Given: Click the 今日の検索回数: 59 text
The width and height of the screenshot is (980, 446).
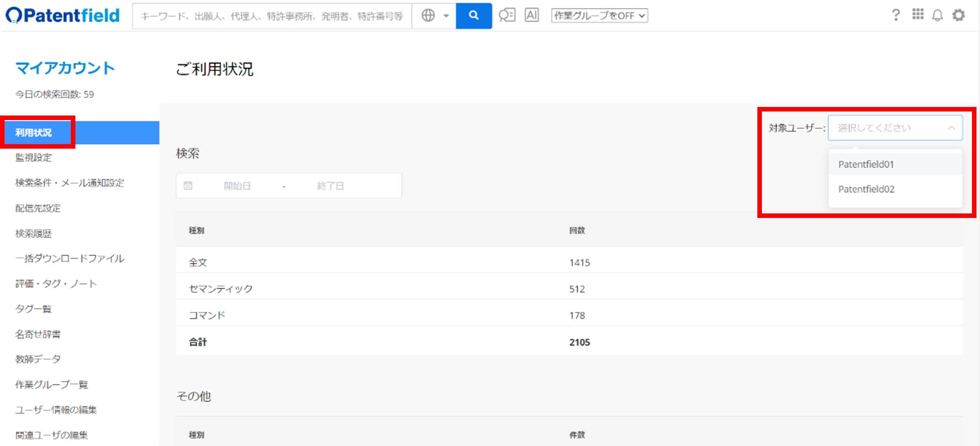Looking at the screenshot, I should tap(54, 94).
